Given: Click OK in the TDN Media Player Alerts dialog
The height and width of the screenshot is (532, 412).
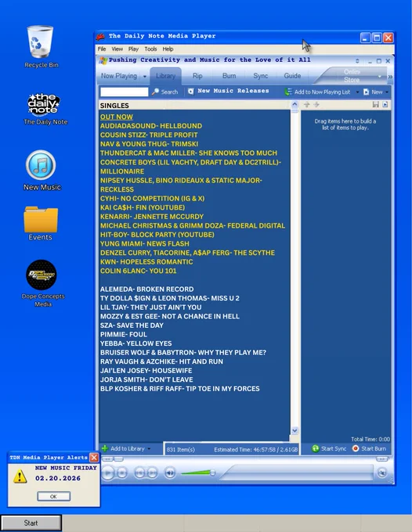Looking at the screenshot, I should click(54, 496).
